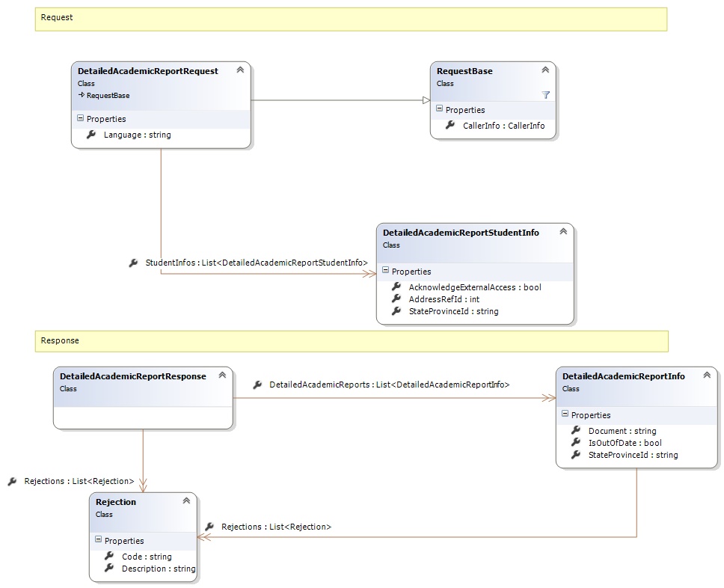Click wrench icon beside Rejection Code property
This screenshot has width=724, height=588.
109,557
